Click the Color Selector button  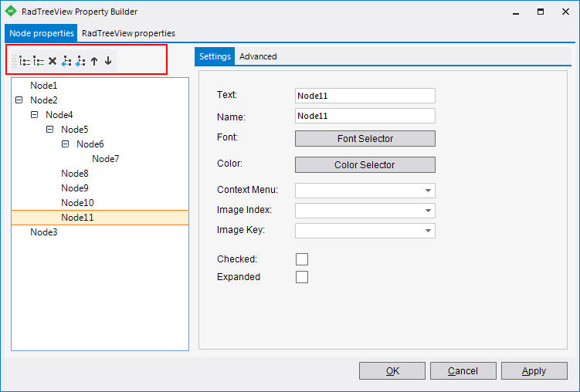(365, 165)
